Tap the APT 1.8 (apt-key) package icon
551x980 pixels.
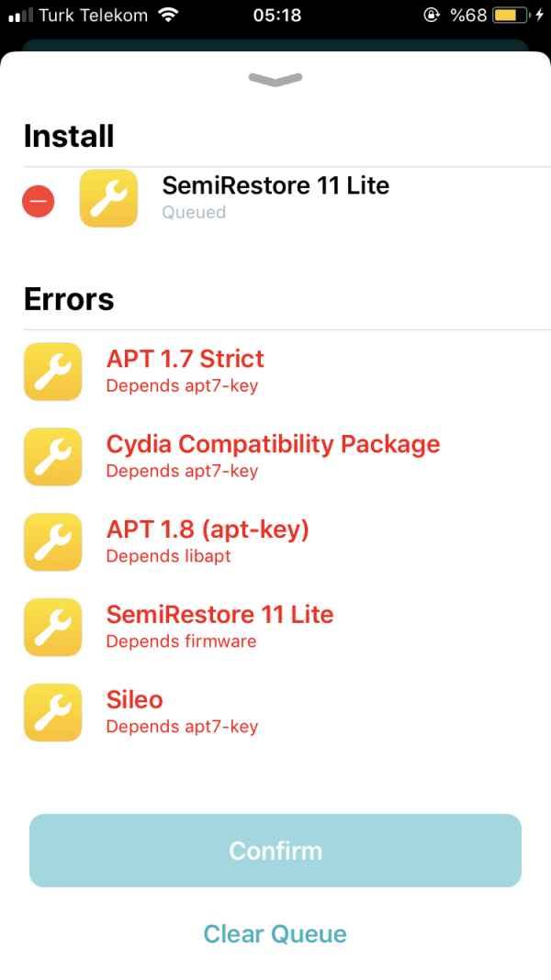tap(52, 542)
